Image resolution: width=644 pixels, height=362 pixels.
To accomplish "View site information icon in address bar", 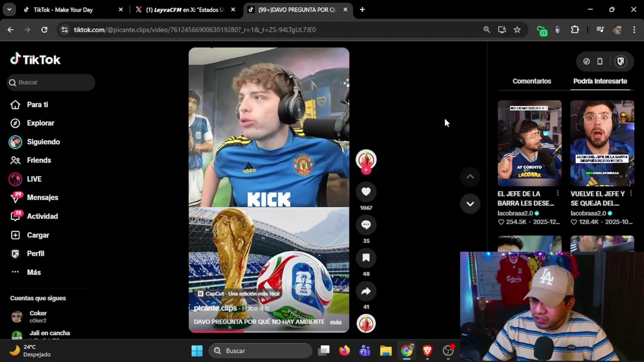I will click(x=64, y=30).
